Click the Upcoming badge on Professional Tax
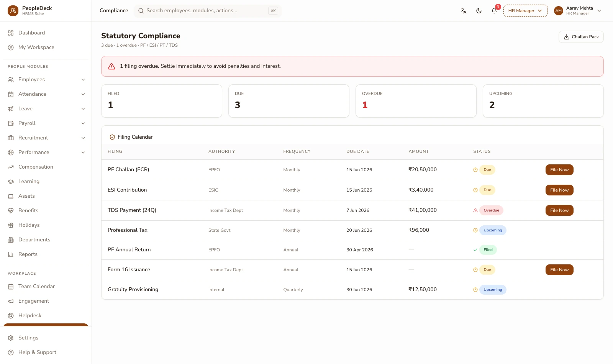 click(493, 230)
